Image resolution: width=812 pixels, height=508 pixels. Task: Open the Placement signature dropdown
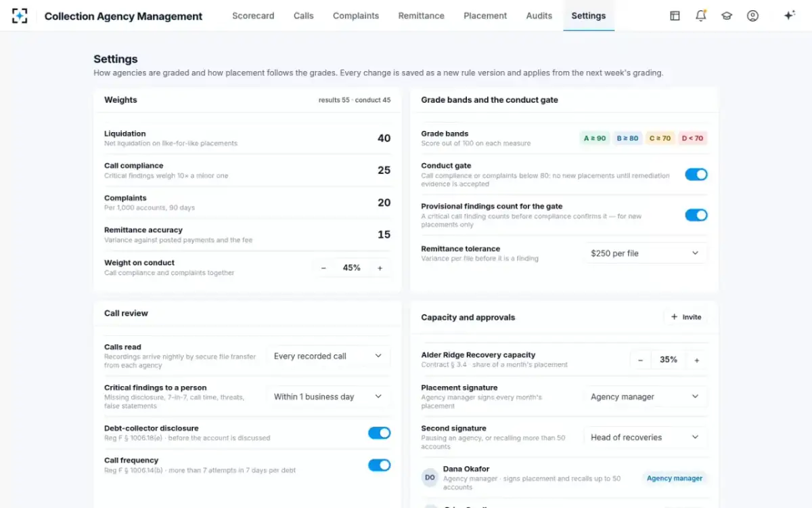click(x=646, y=397)
